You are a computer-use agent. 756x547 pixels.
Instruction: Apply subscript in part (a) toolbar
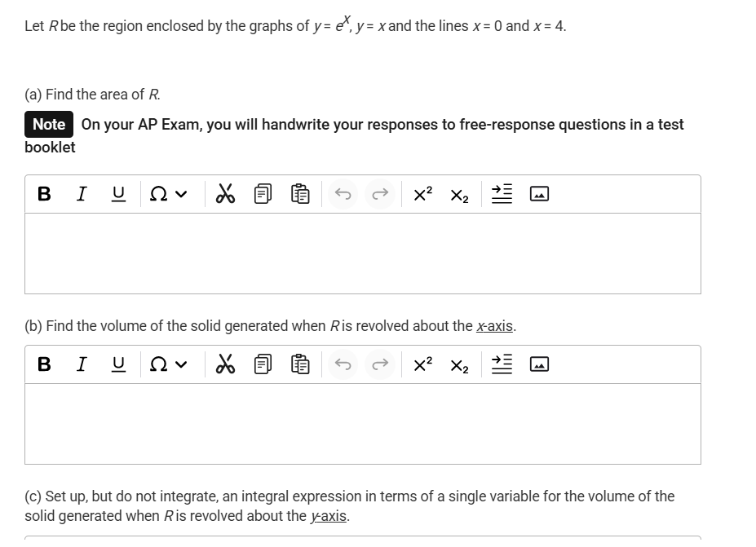pos(460,194)
